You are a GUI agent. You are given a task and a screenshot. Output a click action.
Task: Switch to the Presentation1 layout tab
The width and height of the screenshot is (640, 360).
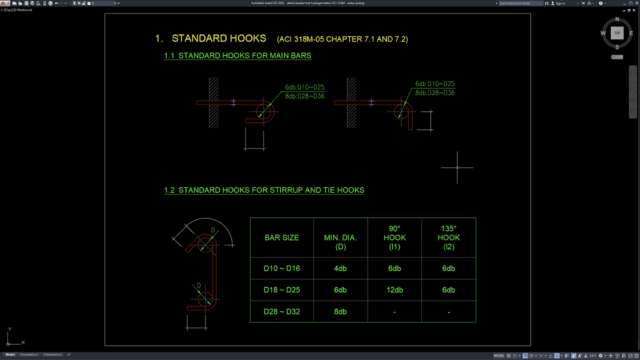29,355
